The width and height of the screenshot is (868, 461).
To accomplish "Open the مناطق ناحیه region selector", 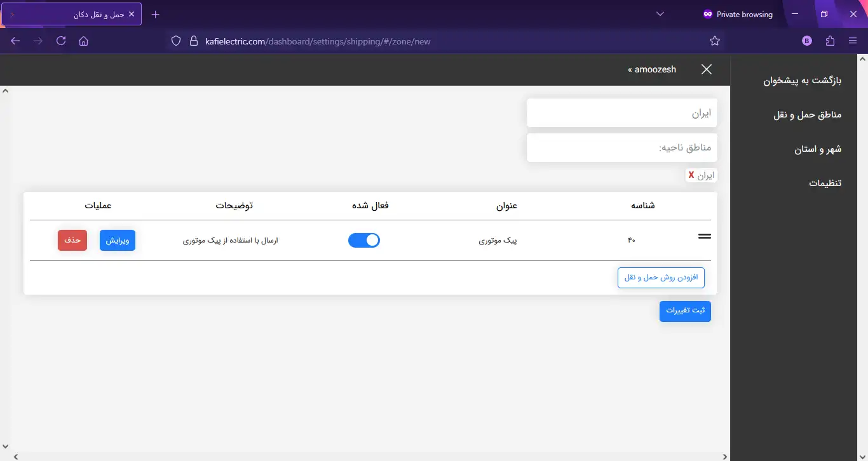I will click(621, 147).
